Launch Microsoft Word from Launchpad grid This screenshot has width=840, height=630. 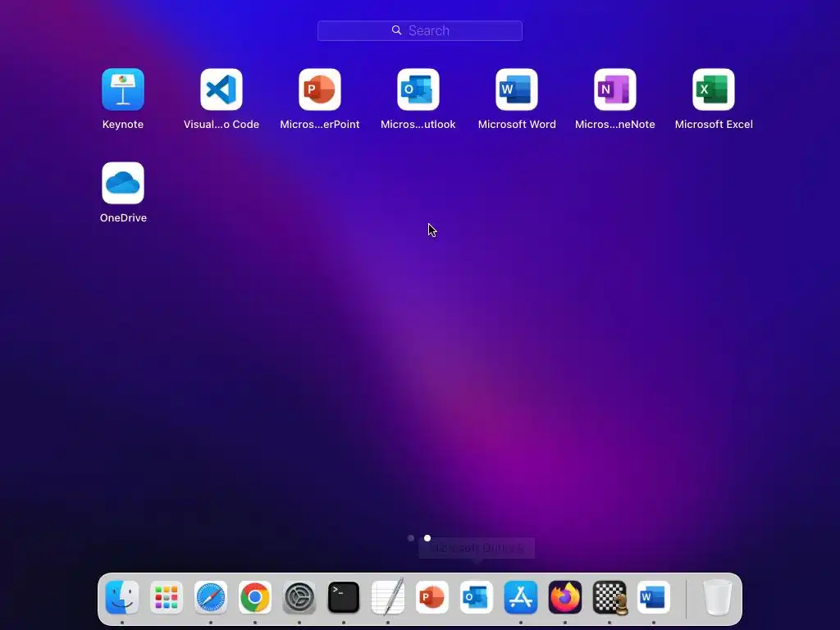pos(517,89)
